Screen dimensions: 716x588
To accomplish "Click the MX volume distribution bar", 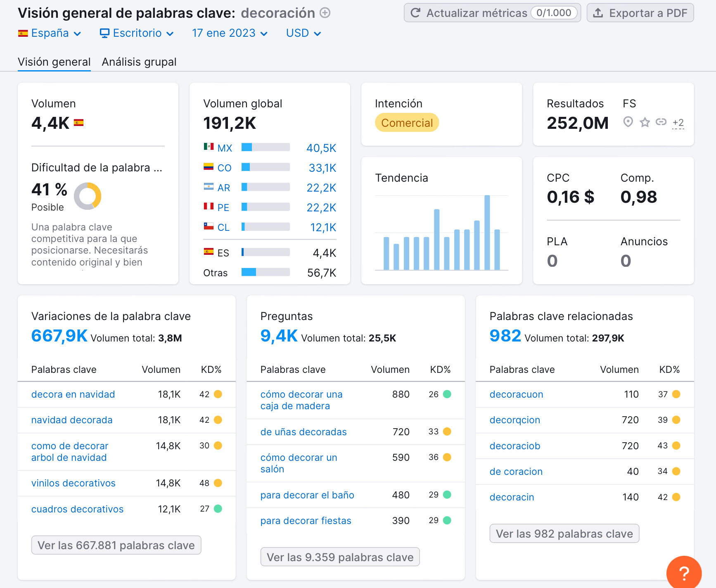I will [266, 147].
